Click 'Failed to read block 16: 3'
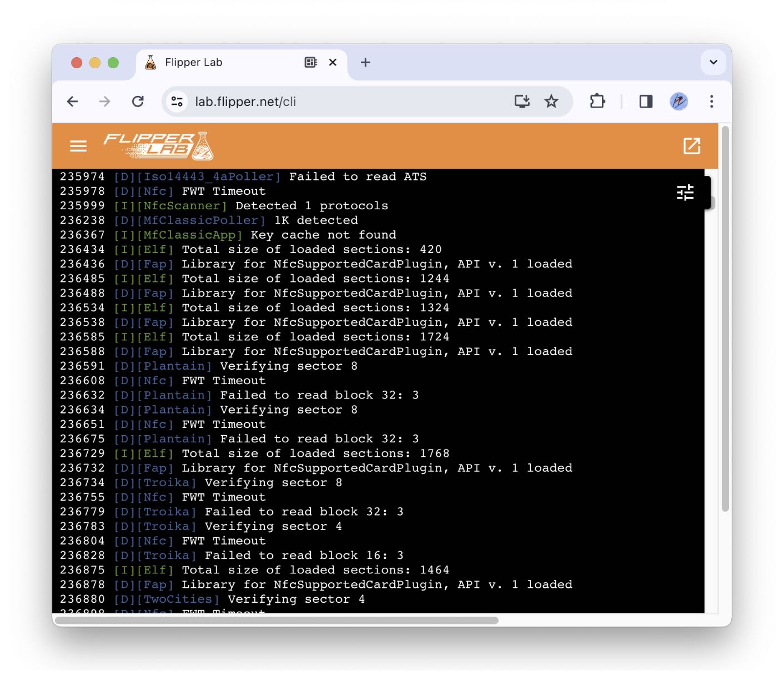 [x=304, y=556]
